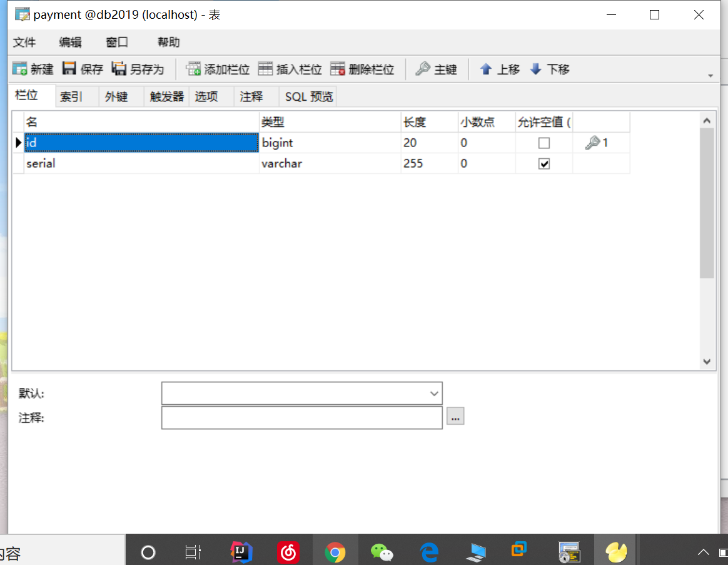The height and width of the screenshot is (565, 728).
Task: Expand the 默认 default value dropdown
Action: [x=433, y=394]
